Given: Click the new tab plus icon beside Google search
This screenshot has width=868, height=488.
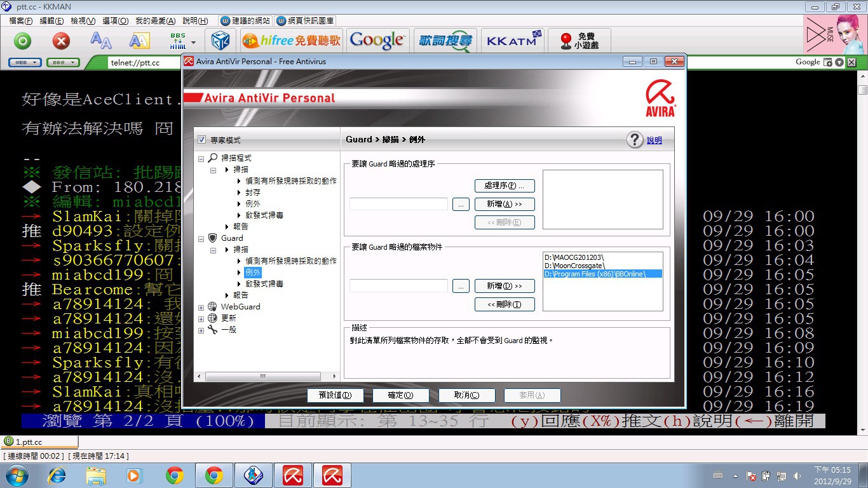Looking at the screenshot, I should tap(828, 62).
